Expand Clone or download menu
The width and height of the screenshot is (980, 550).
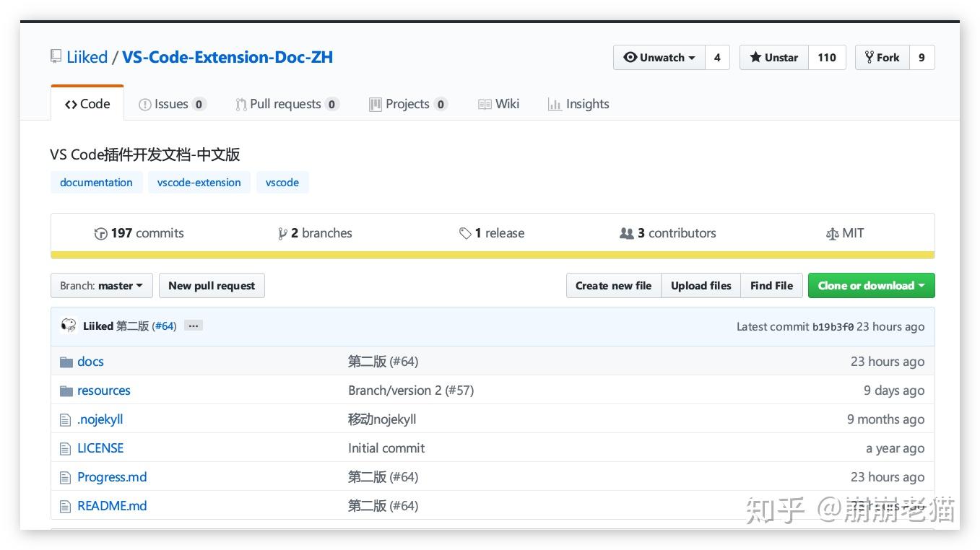871,286
